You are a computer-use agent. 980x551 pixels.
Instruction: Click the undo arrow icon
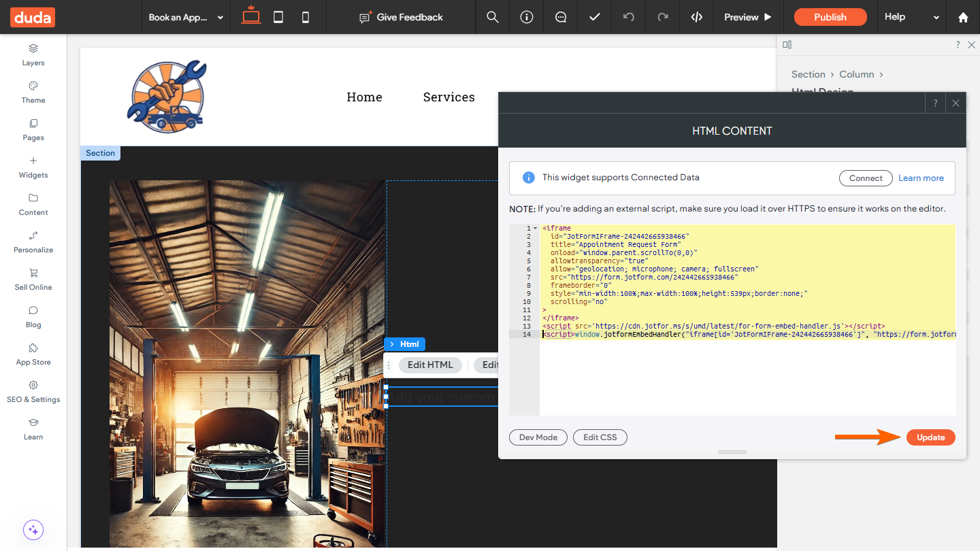629,17
